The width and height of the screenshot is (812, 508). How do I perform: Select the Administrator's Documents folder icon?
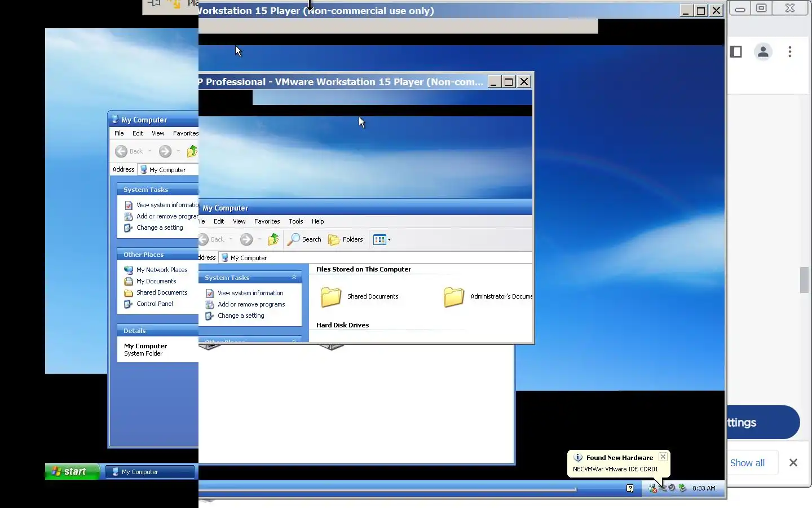454,297
